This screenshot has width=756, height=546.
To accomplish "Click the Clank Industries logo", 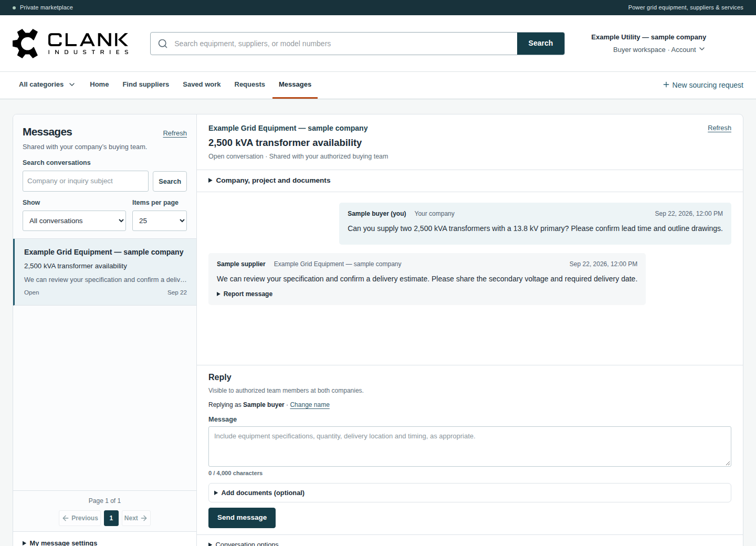I will click(x=70, y=44).
